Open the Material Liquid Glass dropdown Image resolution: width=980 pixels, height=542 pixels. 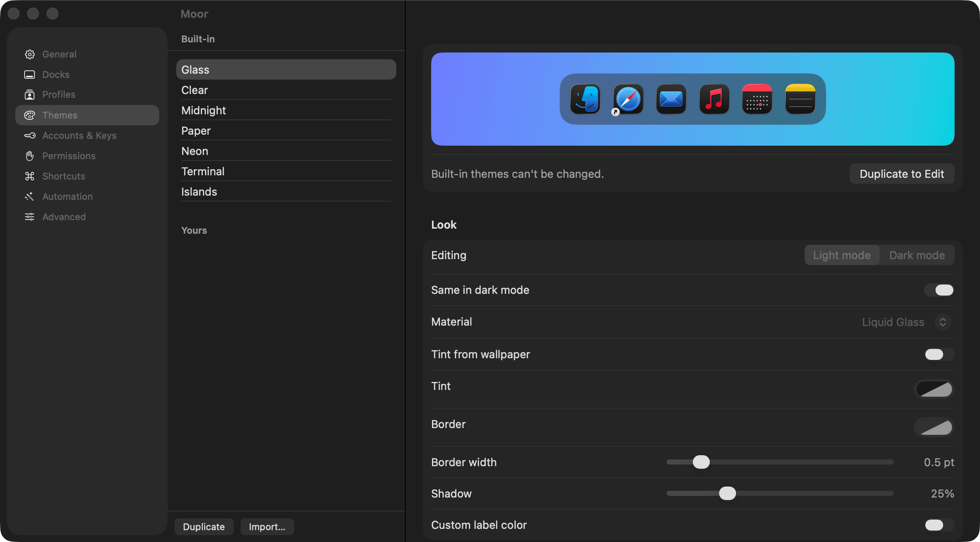[x=906, y=322]
